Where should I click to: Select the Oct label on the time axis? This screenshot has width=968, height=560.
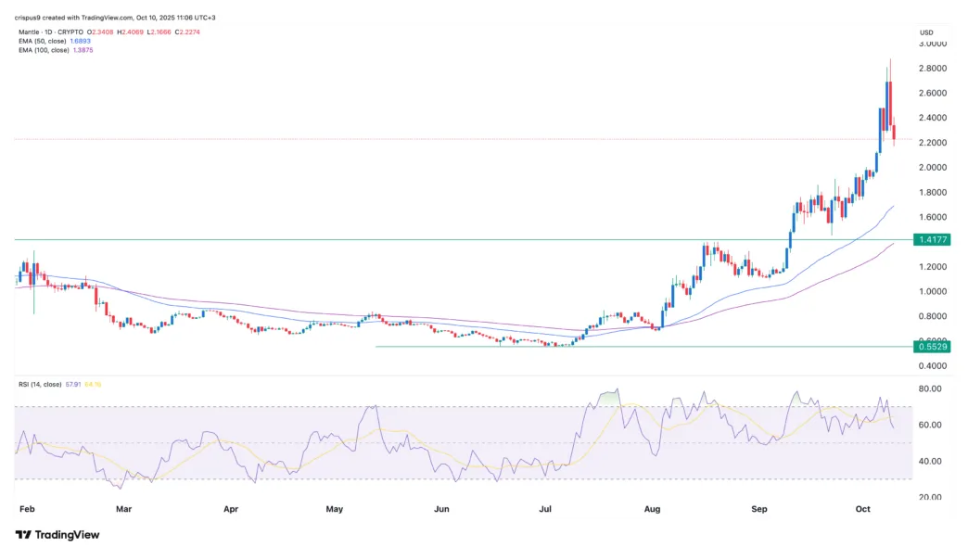[863, 508]
